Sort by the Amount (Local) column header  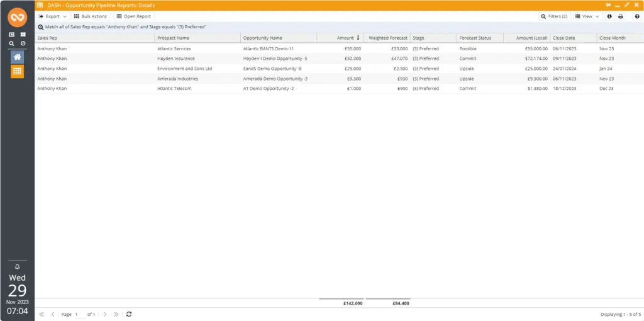(527, 38)
